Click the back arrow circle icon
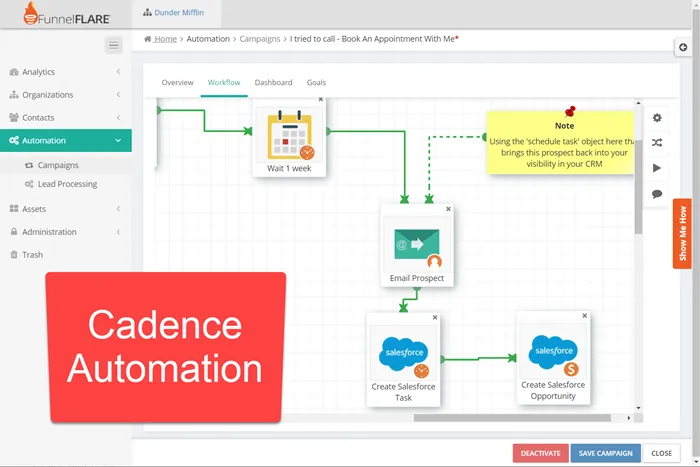The width and height of the screenshot is (700, 467). (683, 47)
